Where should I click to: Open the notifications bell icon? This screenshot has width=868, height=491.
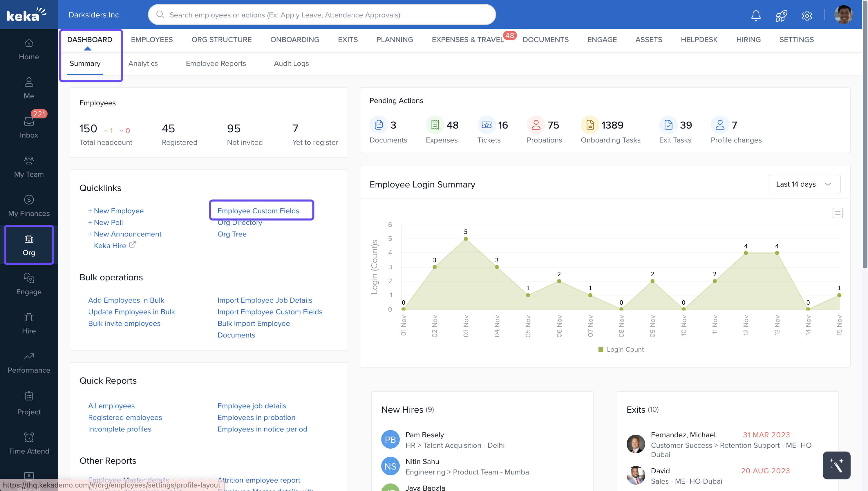tap(756, 15)
